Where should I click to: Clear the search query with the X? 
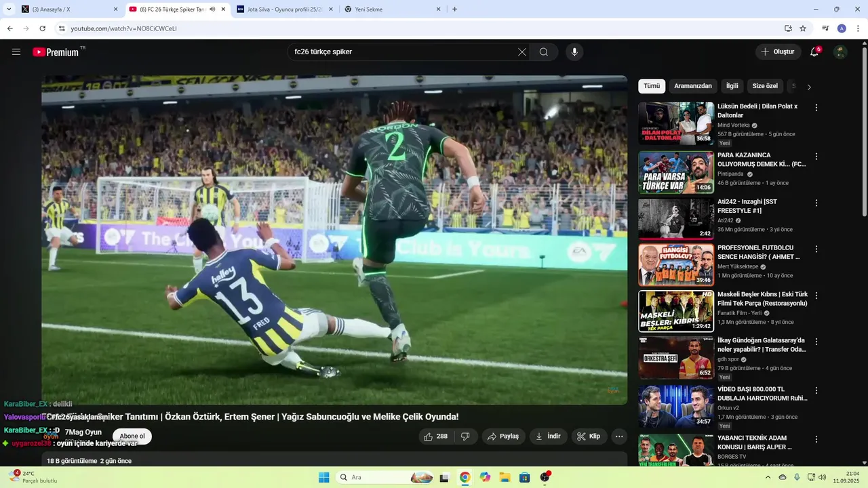[522, 52]
